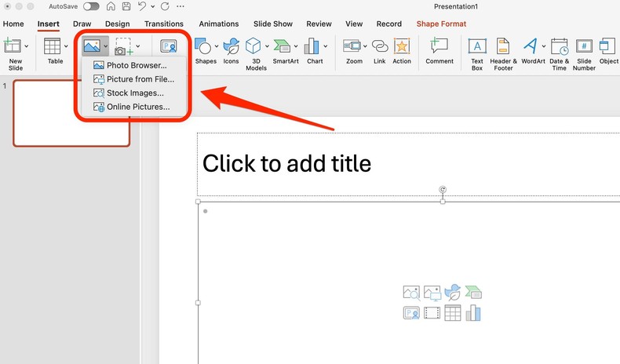Click the 3D Models icon
This screenshot has width=620, height=364.
click(254, 47)
